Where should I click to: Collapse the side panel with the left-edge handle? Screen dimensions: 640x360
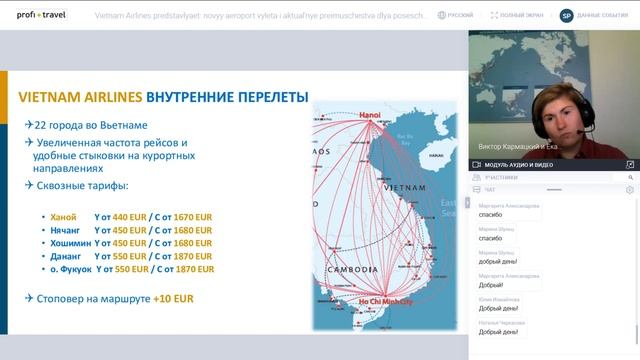point(467,202)
